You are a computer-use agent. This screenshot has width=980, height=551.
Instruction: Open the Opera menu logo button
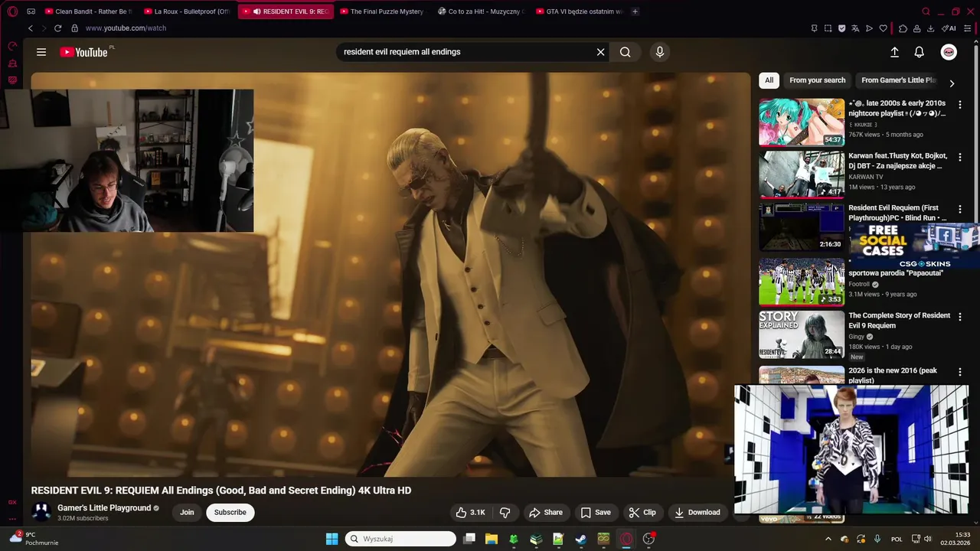tap(12, 11)
